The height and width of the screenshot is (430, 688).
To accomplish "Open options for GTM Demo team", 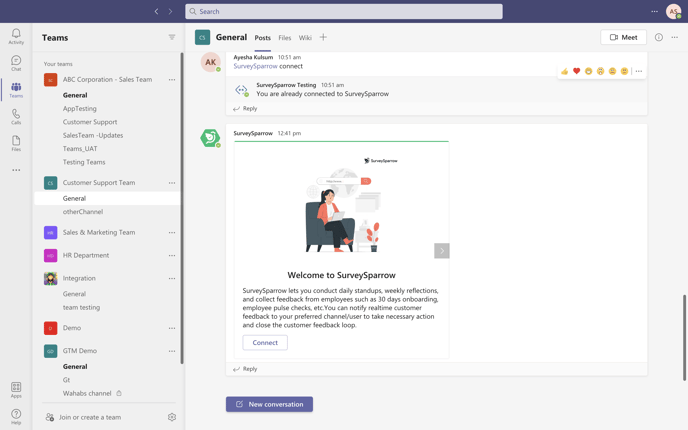I will 172,351.
